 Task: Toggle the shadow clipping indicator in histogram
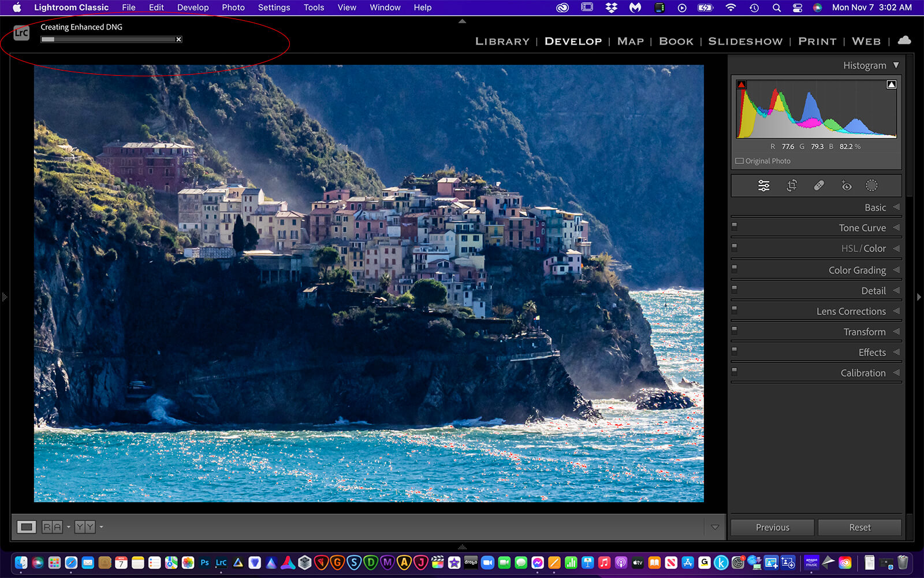point(742,85)
